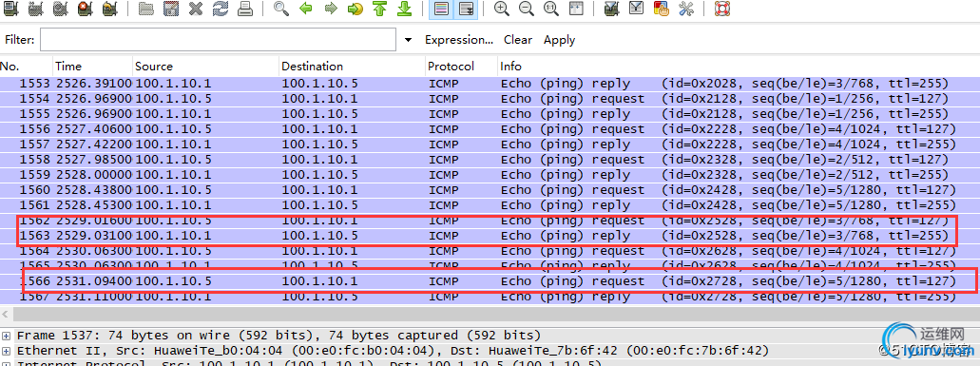Click the Filter text input field
This screenshot has width=980, height=366.
coord(218,39)
